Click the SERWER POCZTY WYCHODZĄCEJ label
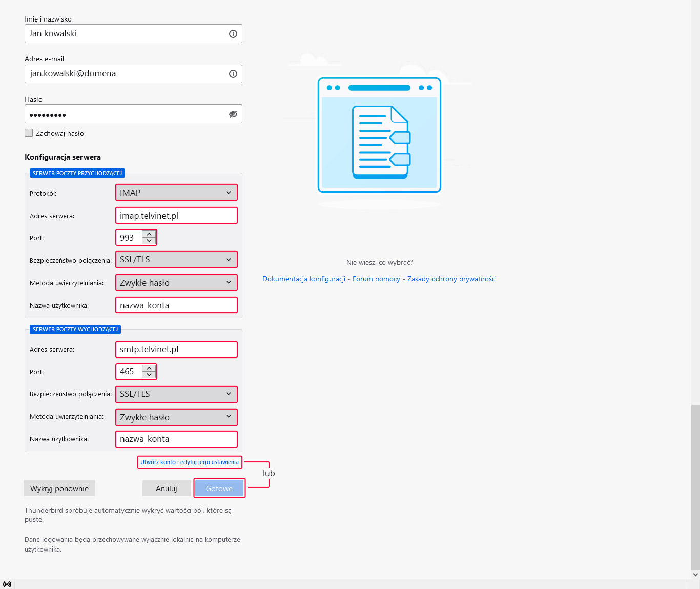700x589 pixels. click(75, 329)
